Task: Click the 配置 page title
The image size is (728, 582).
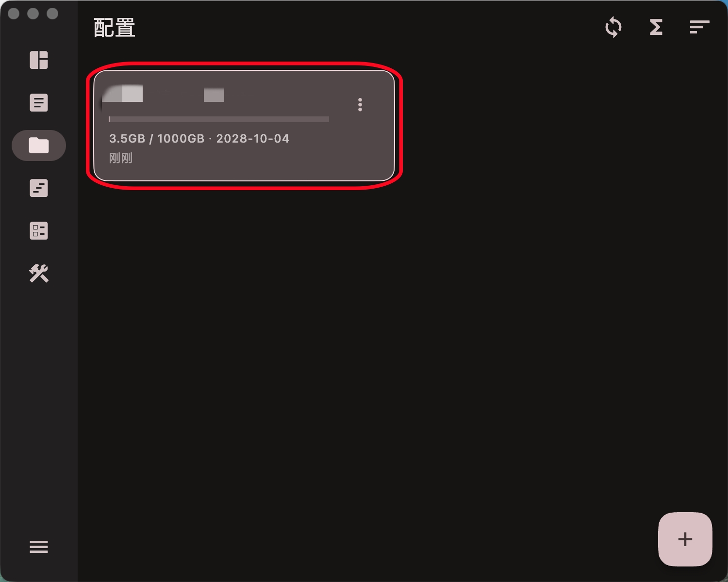Action: (x=115, y=28)
